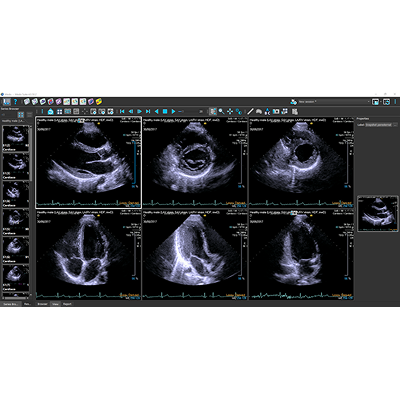
Task: Click the home icon in viewer toolbar
Action: (x=51, y=111)
